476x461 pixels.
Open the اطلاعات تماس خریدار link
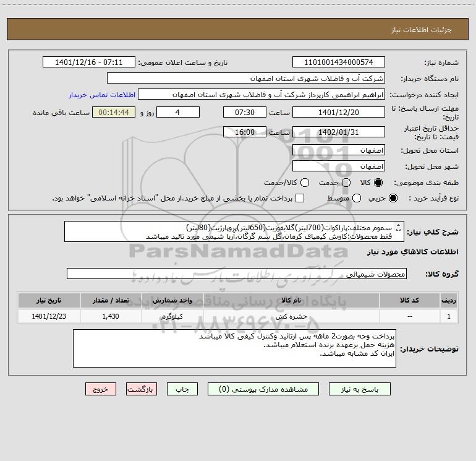point(102,95)
